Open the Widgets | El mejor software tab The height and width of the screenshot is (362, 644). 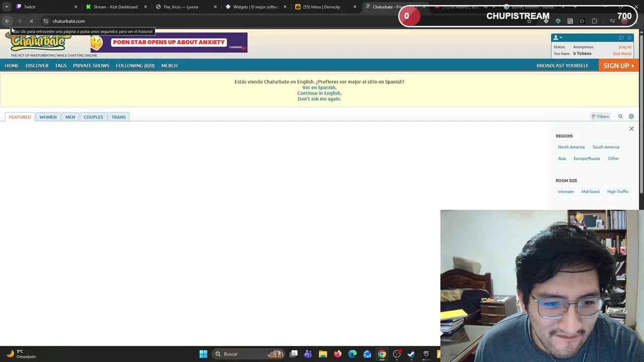[256, 7]
